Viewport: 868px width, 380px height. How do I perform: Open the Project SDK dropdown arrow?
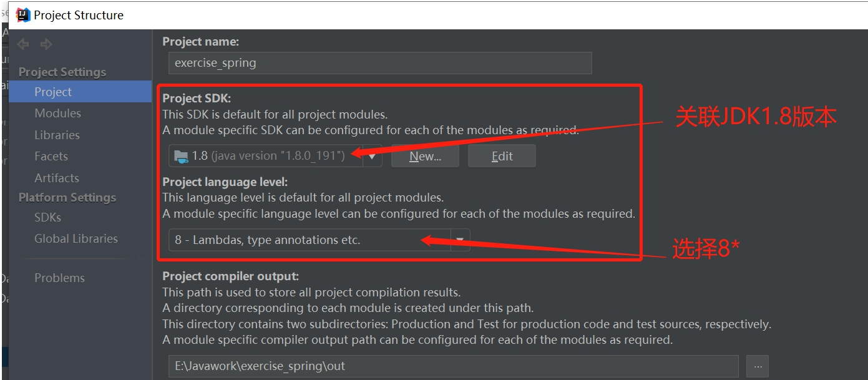pos(373,156)
